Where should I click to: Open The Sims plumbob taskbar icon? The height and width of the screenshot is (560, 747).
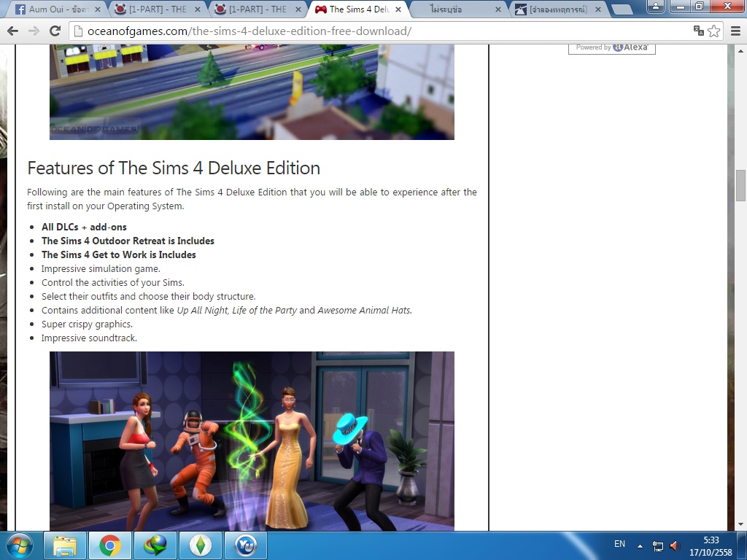click(200, 545)
